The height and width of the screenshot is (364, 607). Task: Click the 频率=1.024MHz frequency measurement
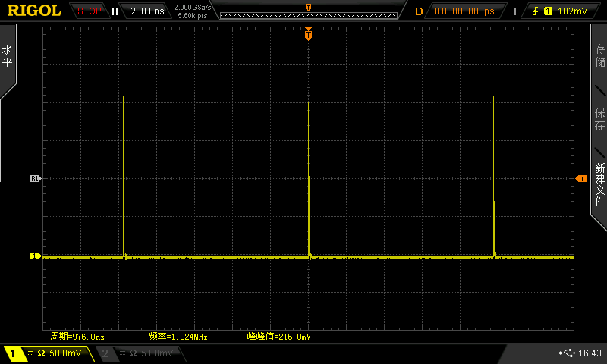[178, 337]
